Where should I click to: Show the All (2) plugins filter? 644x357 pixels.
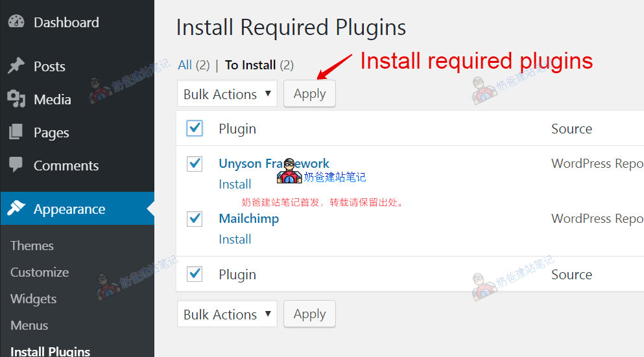pos(193,65)
